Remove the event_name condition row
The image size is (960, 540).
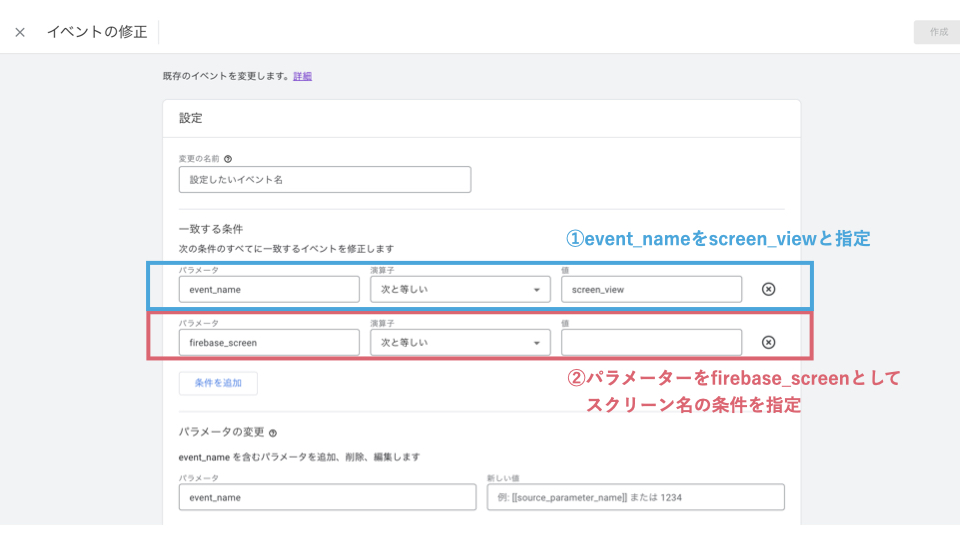(768, 289)
